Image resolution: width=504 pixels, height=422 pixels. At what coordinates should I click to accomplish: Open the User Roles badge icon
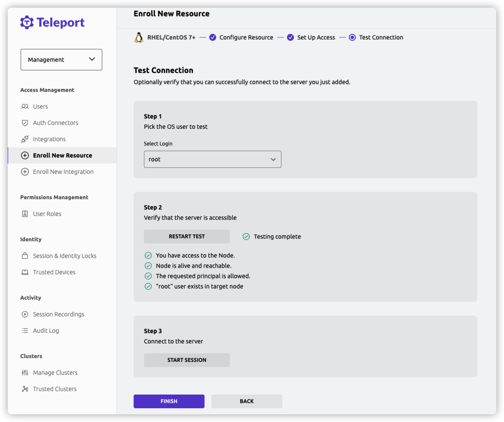click(x=25, y=214)
